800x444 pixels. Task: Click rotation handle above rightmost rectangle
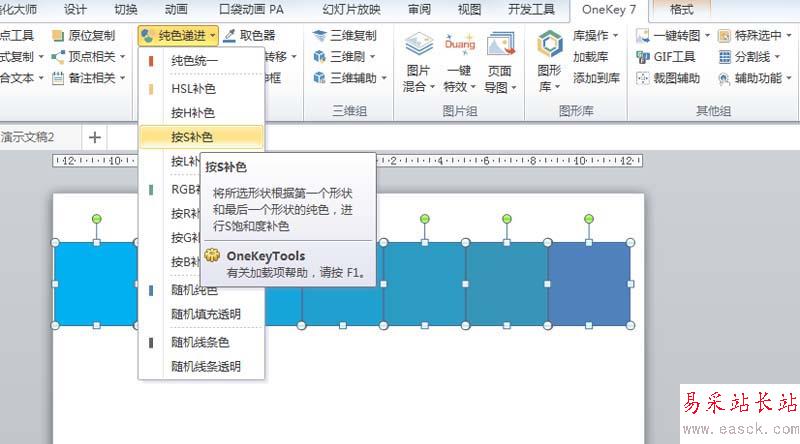click(x=589, y=219)
